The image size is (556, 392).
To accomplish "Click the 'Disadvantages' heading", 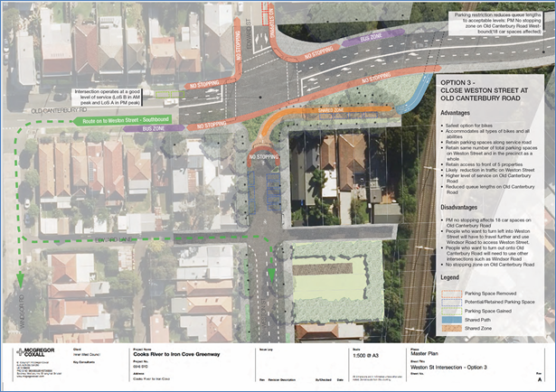I will coord(458,208).
